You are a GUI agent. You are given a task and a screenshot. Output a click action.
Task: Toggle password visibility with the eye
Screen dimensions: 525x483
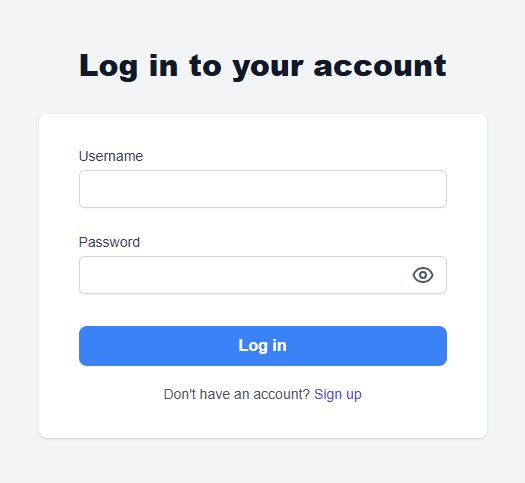pyautogui.click(x=423, y=275)
